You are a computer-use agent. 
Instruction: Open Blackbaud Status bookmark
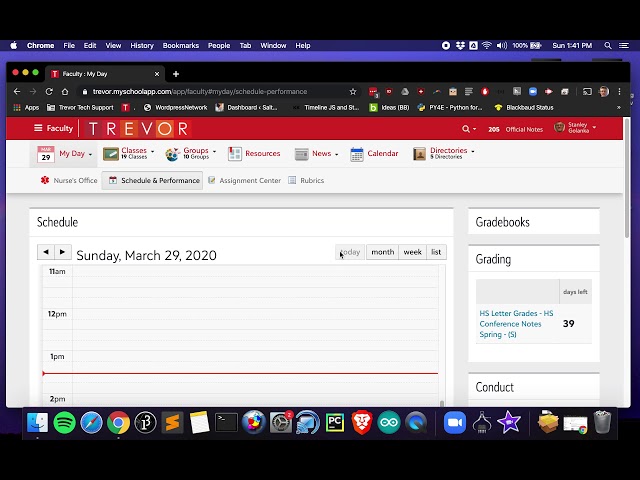(524, 107)
